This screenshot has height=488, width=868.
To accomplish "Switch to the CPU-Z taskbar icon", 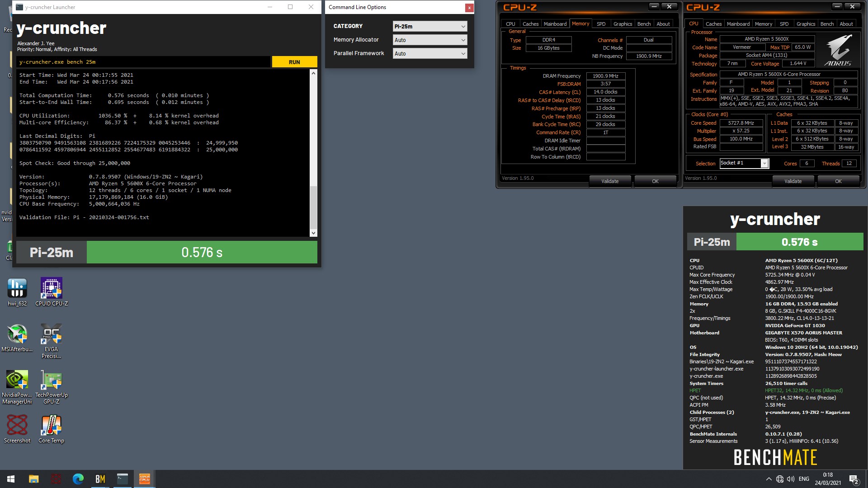I will point(145,479).
